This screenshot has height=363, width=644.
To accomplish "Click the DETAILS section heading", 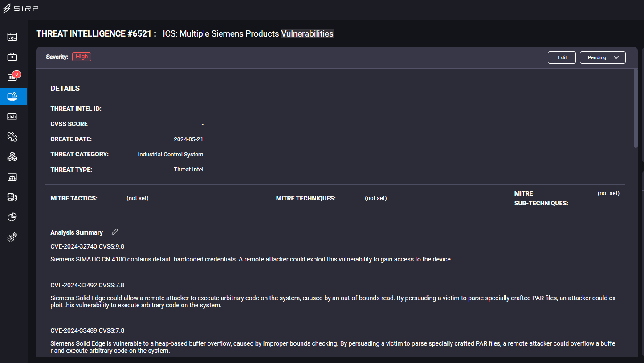I will point(65,88).
